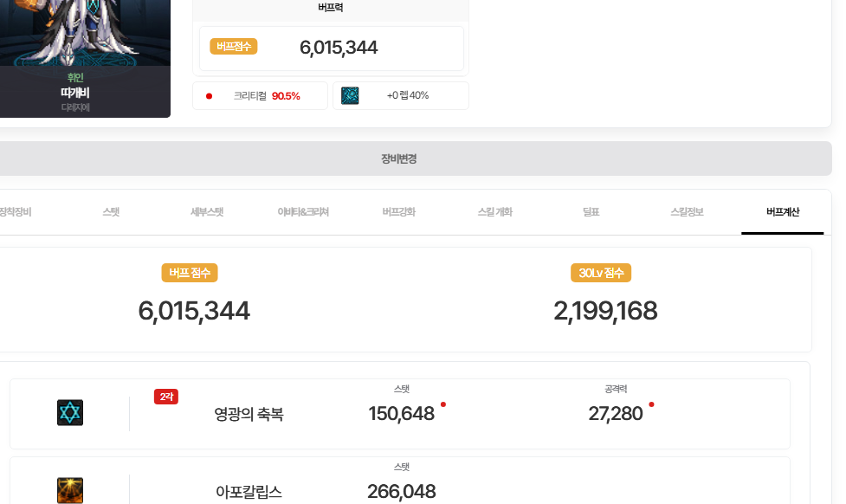Click the 150,648 stat value
The width and height of the screenshot is (846, 504).
pos(402,414)
